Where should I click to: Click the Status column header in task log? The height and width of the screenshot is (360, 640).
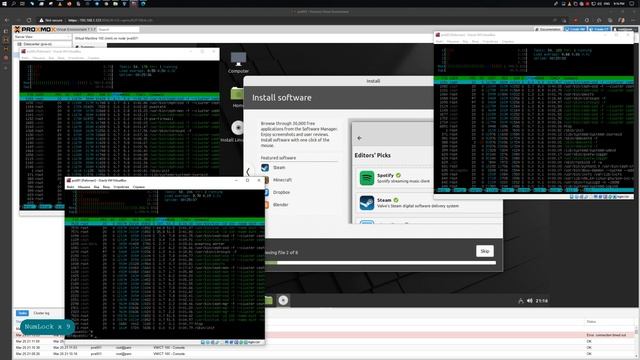[591, 322]
